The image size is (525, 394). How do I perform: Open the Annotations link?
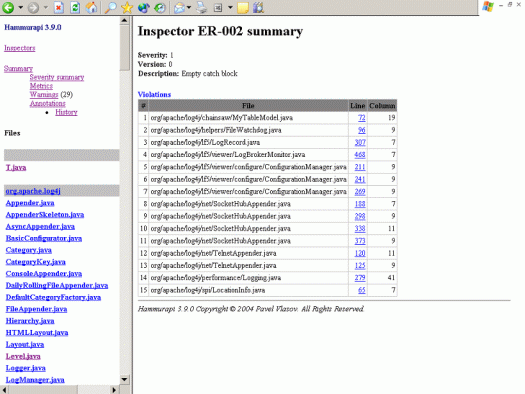pos(48,103)
